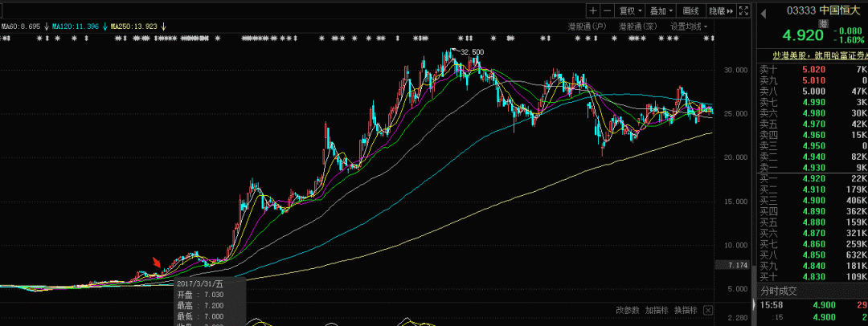
Task: Select the 买五 4.880 order row
Action: click(813, 222)
